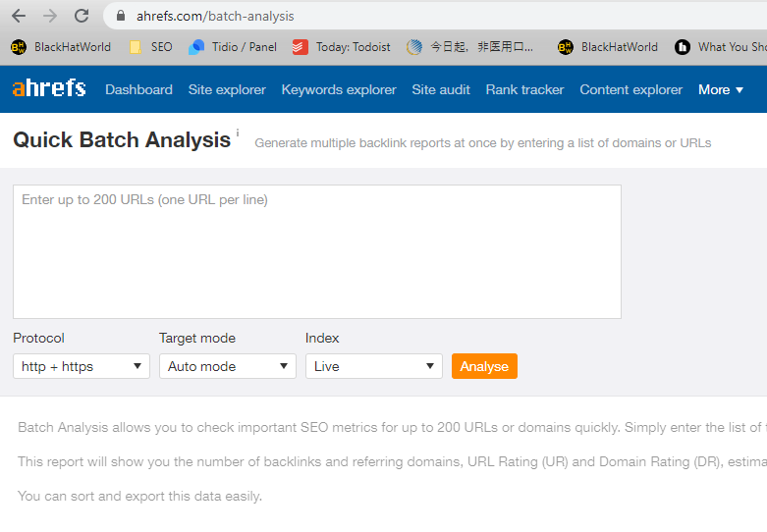Open the Target mode dropdown
The height and width of the screenshot is (532, 767).
228,366
